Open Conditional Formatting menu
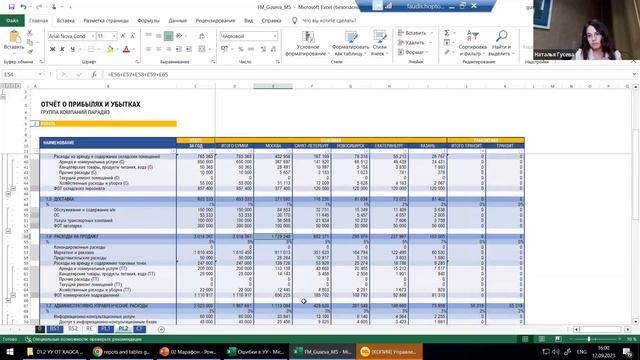The image size is (640, 360). [308, 43]
